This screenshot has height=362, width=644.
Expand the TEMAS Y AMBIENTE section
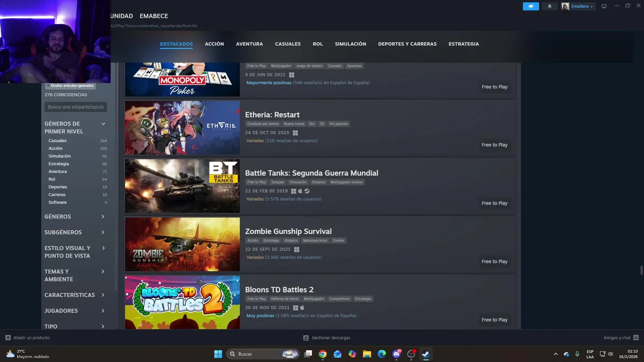coord(74,275)
